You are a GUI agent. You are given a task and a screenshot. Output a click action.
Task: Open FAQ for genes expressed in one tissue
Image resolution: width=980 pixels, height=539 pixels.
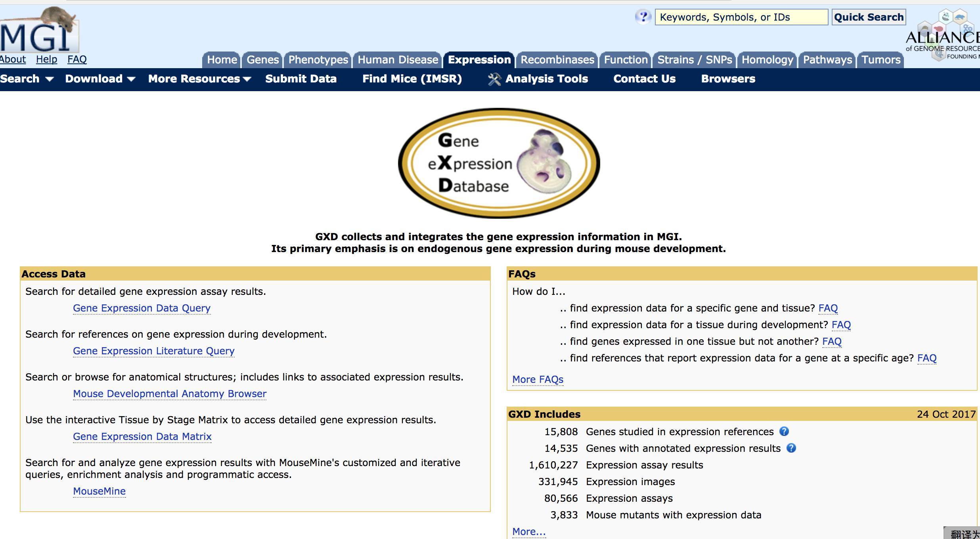(x=832, y=342)
